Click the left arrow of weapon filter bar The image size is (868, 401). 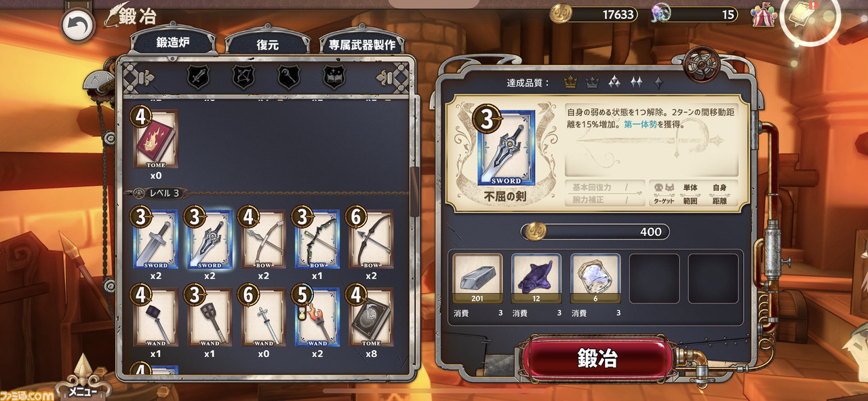click(142, 78)
